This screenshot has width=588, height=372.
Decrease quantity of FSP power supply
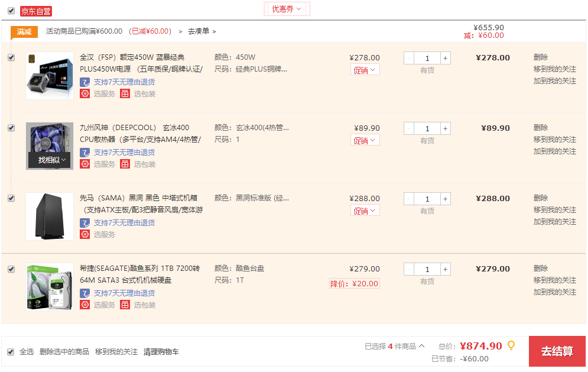pos(409,58)
